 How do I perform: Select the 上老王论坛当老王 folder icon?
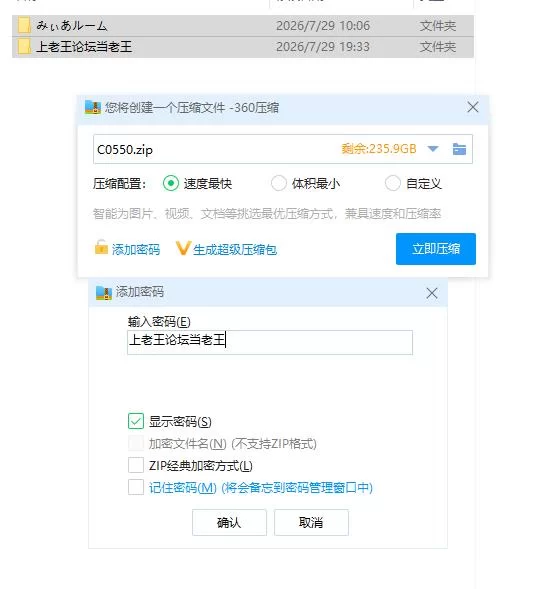point(24,47)
